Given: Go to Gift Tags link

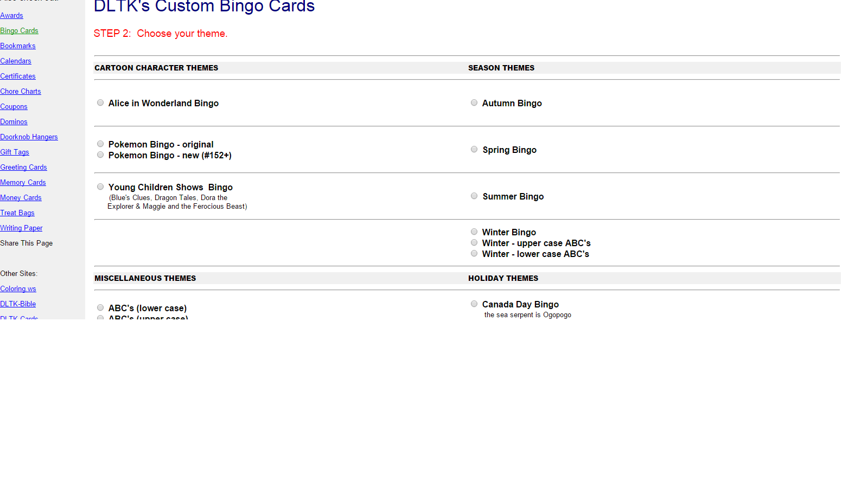Looking at the screenshot, I should point(15,152).
